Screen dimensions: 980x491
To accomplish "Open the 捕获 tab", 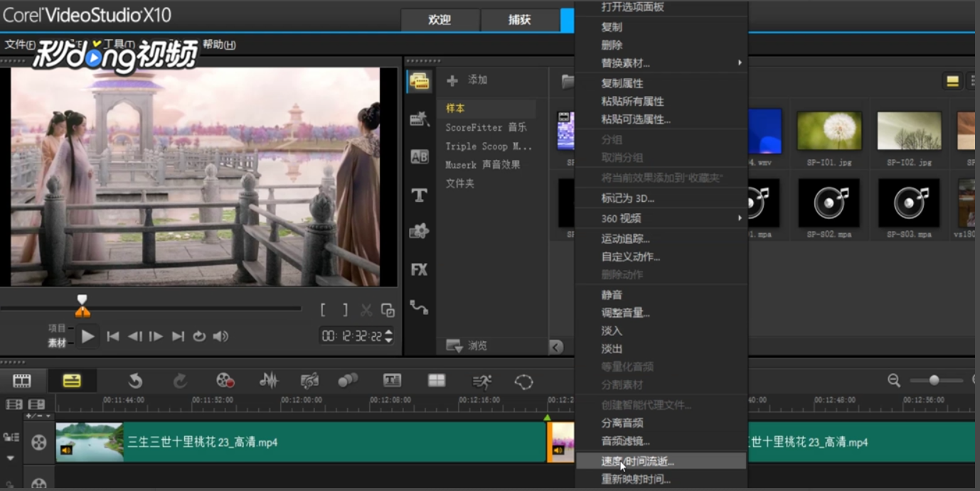I will pyautogui.click(x=519, y=20).
